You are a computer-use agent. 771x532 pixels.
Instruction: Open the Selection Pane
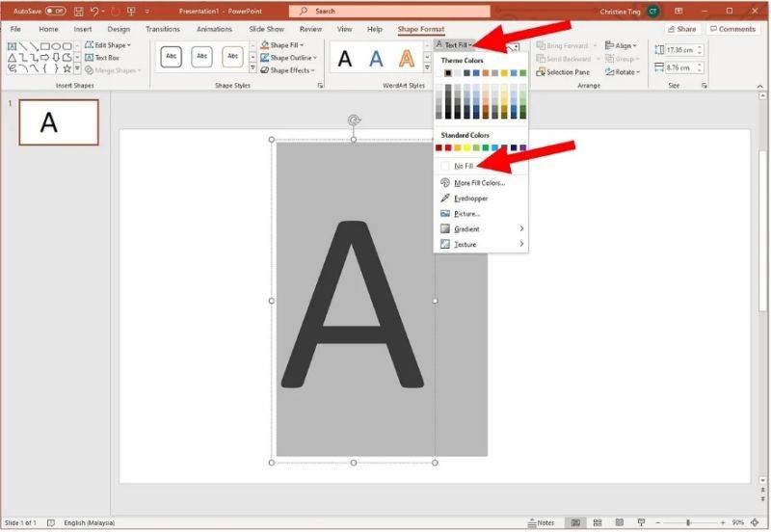click(563, 72)
